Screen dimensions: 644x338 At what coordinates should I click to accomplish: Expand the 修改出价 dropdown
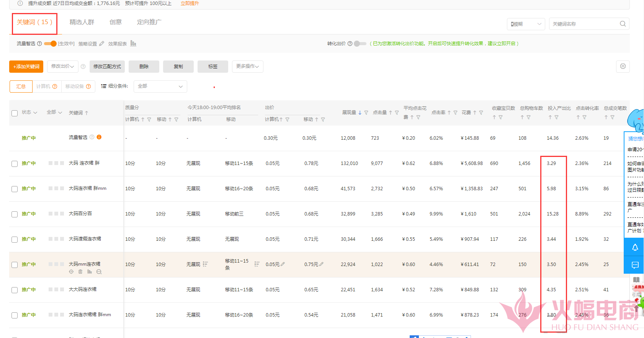click(x=63, y=66)
